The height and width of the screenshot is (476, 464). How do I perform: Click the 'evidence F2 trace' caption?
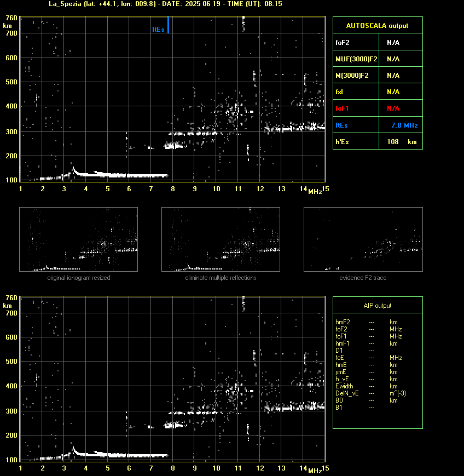363,278
